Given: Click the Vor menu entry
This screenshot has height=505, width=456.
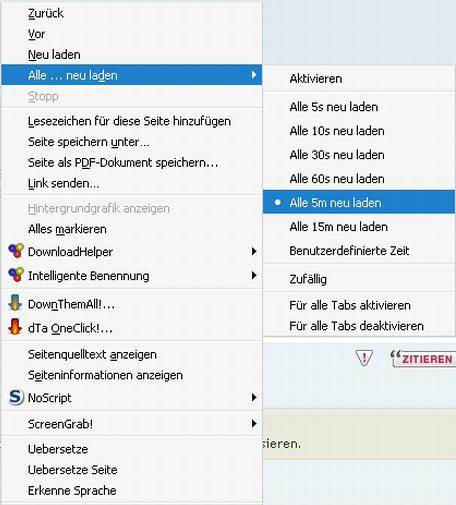Looking at the screenshot, I should 132,34.
